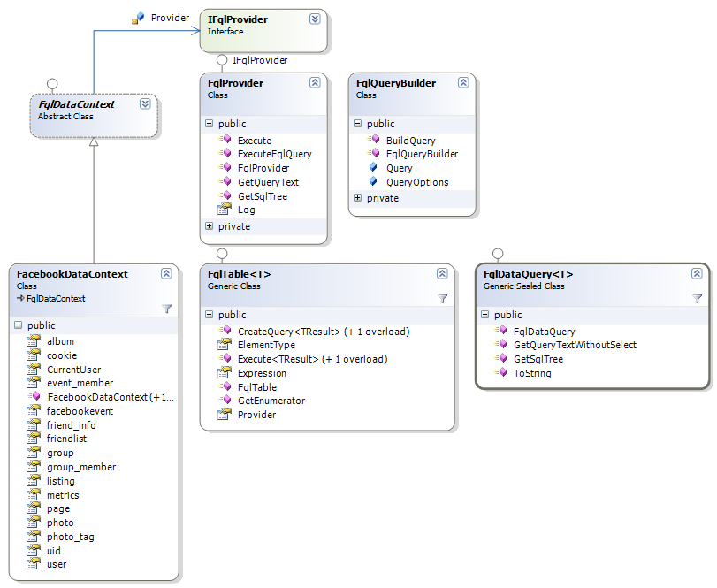Viewport: 717px width, 588px height.
Task: Select the FqlQueryBuilder class title
Action: click(x=396, y=83)
